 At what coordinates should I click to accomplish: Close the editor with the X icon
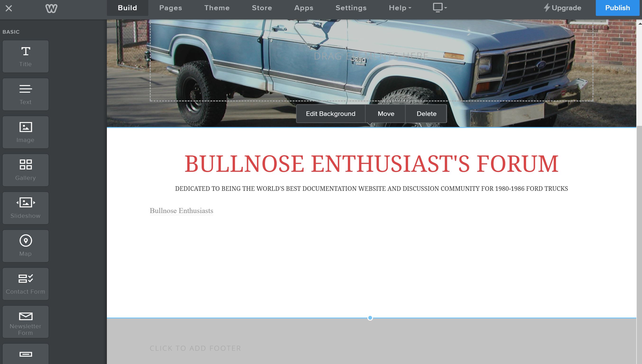[x=9, y=8]
